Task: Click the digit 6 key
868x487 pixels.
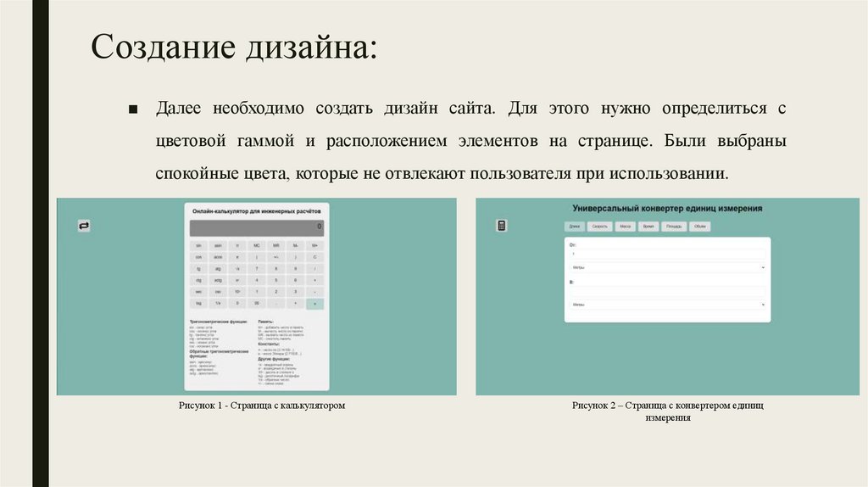Action: tap(295, 280)
